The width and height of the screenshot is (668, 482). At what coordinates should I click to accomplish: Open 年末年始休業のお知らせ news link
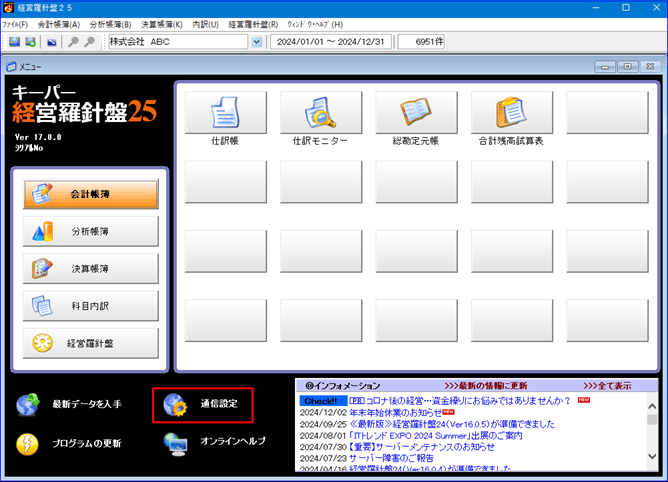click(x=395, y=413)
